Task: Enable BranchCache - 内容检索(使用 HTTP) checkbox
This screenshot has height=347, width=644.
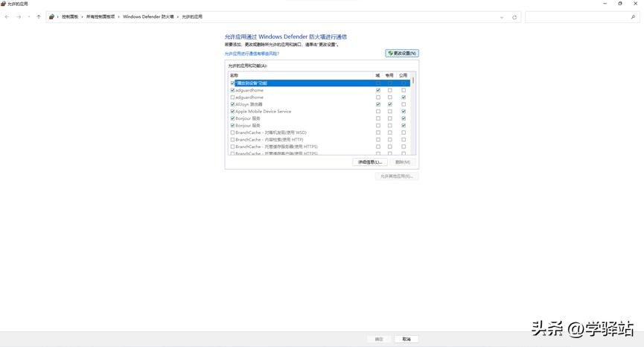Action: coord(232,140)
